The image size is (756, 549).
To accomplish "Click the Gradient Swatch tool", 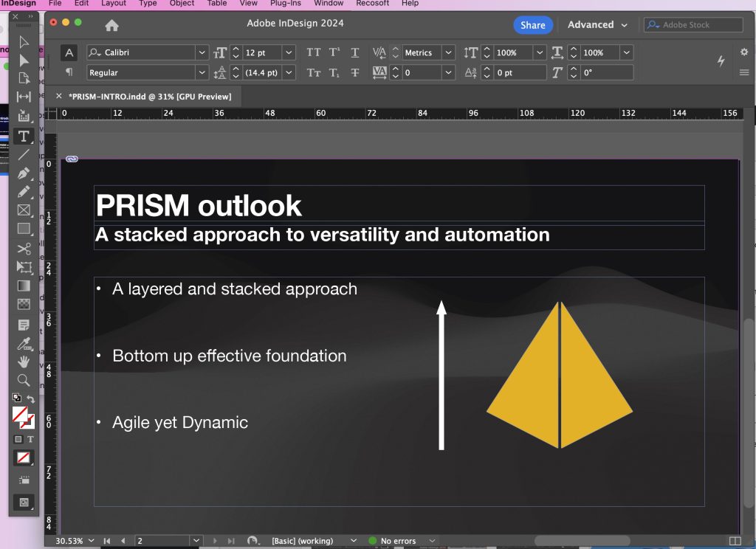I will tap(24, 286).
